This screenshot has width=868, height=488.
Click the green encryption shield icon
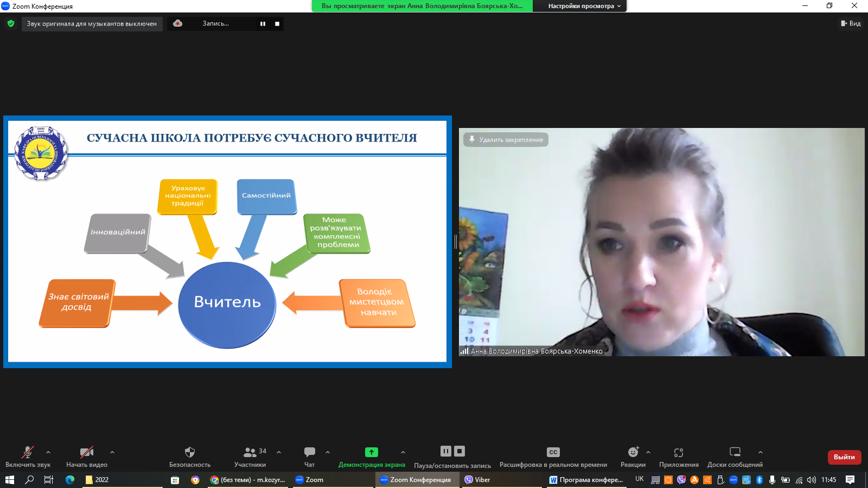[11, 24]
